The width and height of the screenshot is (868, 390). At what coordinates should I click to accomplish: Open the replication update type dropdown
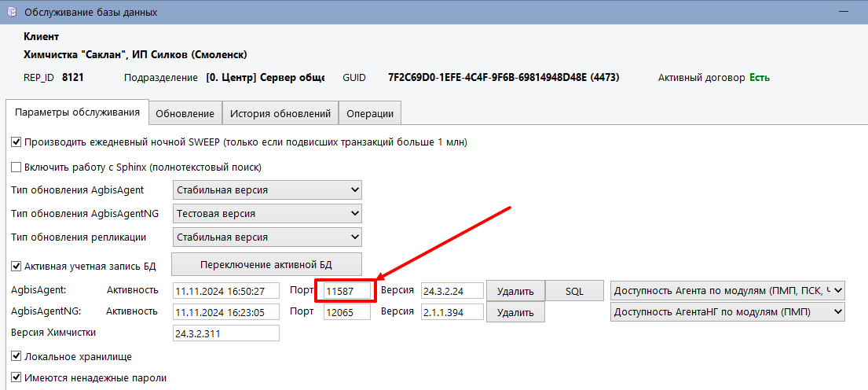coord(267,237)
